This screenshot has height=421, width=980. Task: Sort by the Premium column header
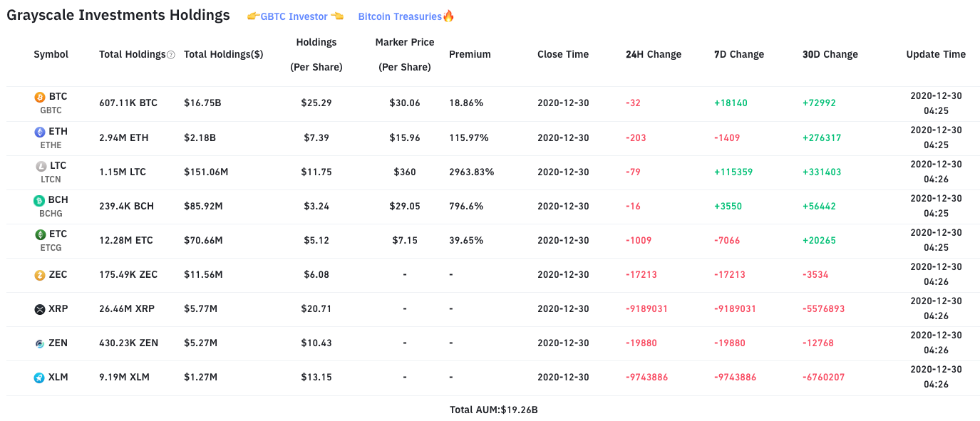[470, 53]
